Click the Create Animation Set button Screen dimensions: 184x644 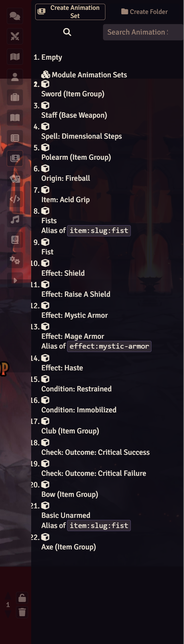(70, 12)
